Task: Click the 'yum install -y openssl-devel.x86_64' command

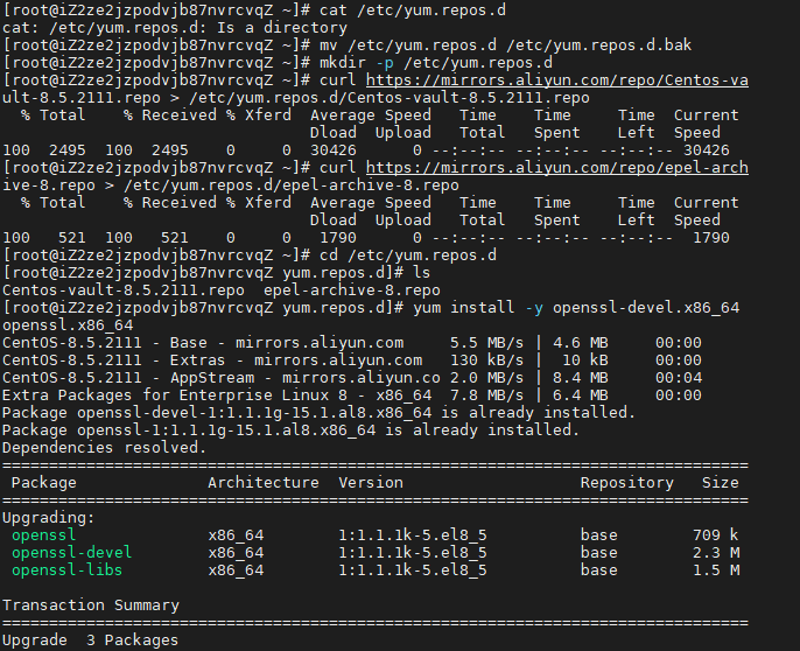Action: coord(576,308)
